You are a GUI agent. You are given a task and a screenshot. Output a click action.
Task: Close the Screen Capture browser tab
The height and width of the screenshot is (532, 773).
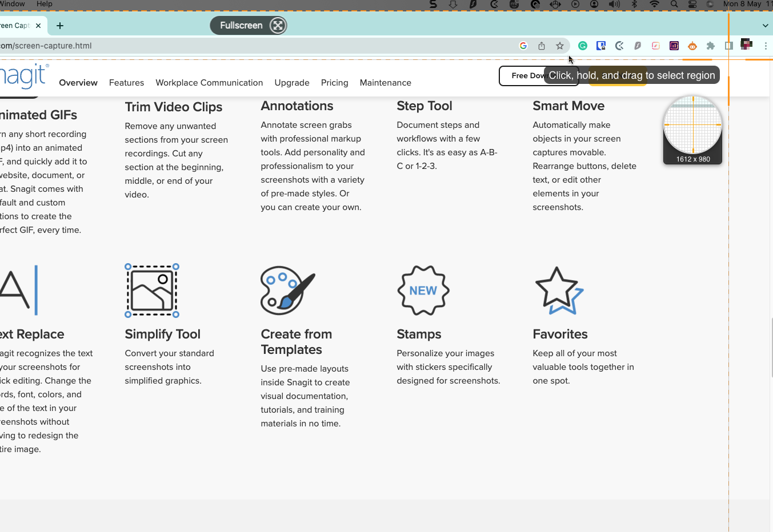[38, 26]
